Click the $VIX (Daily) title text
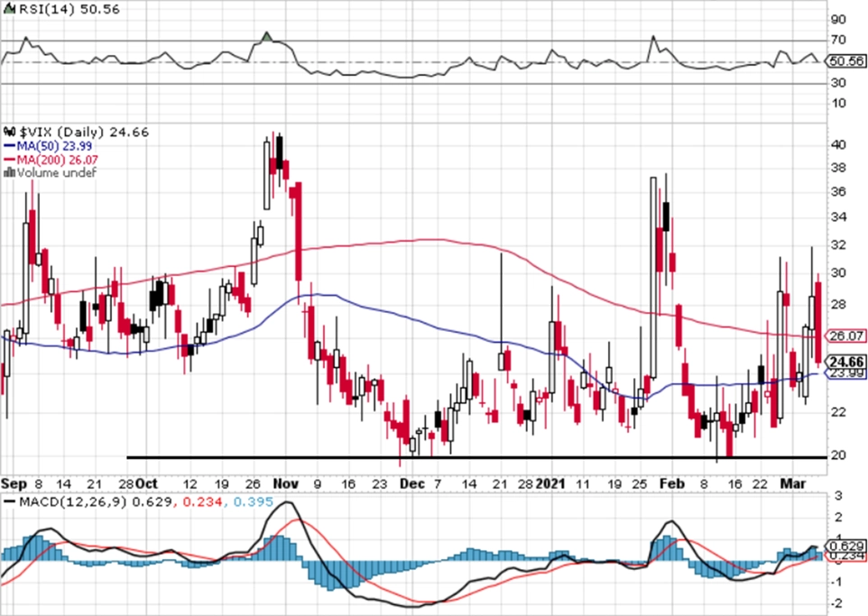 tap(62, 133)
